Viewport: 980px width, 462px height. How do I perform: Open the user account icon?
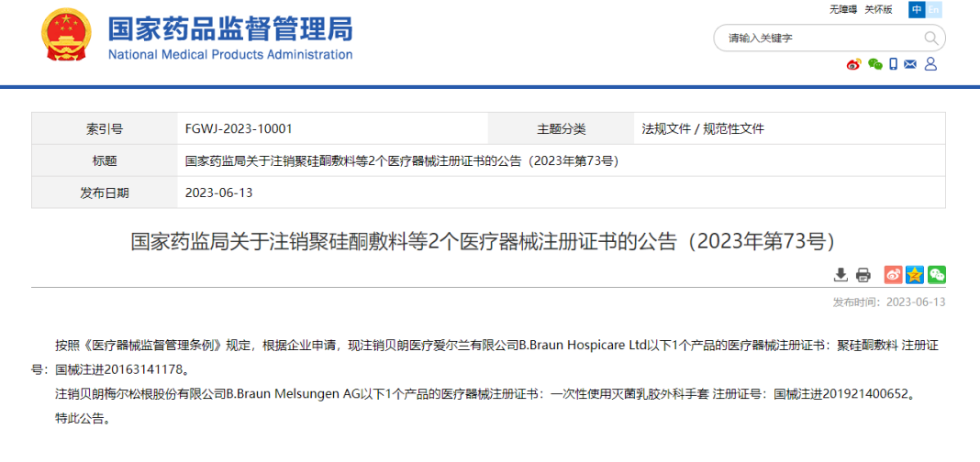(x=930, y=64)
